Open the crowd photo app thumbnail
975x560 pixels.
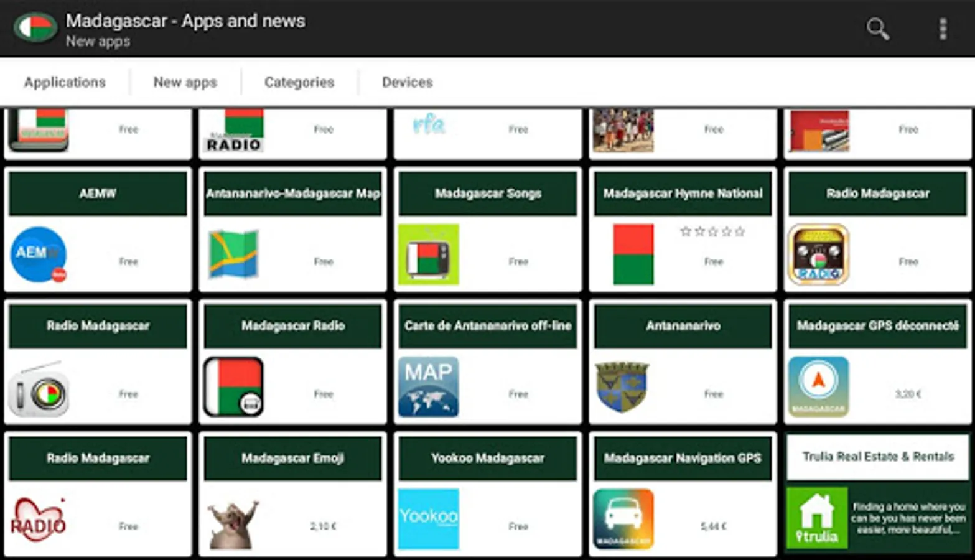pyautogui.click(x=623, y=131)
